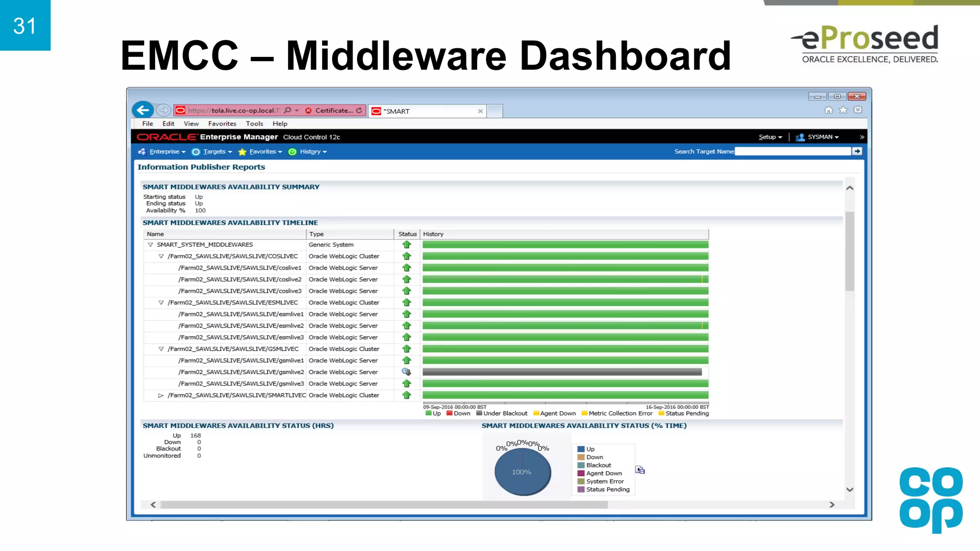The image size is (980, 551).
Task: Click the address bar search magnifier icon
Action: click(x=287, y=110)
